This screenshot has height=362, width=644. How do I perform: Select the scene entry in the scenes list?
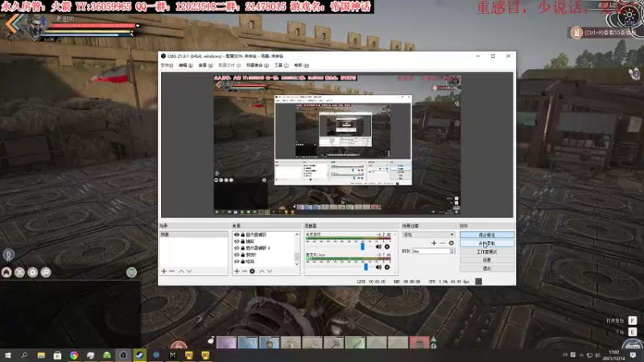pyautogui.click(x=193, y=235)
